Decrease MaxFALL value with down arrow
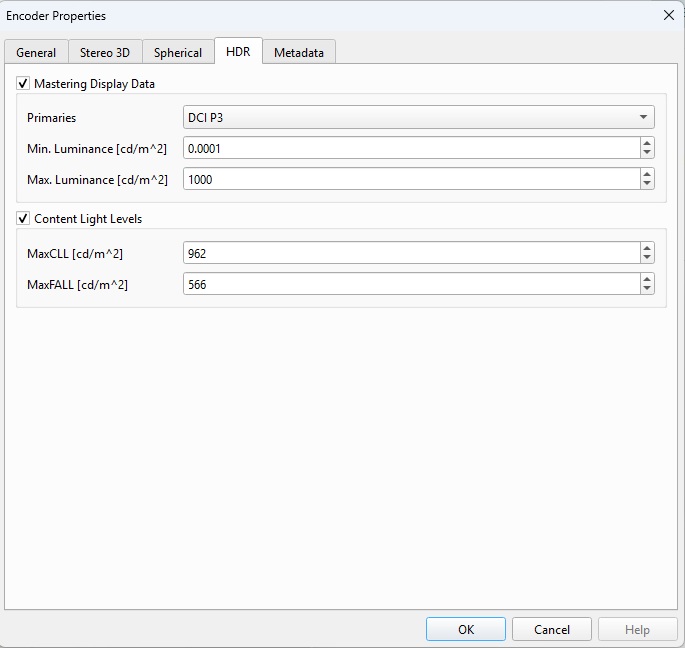The image size is (685, 648). [x=647, y=289]
